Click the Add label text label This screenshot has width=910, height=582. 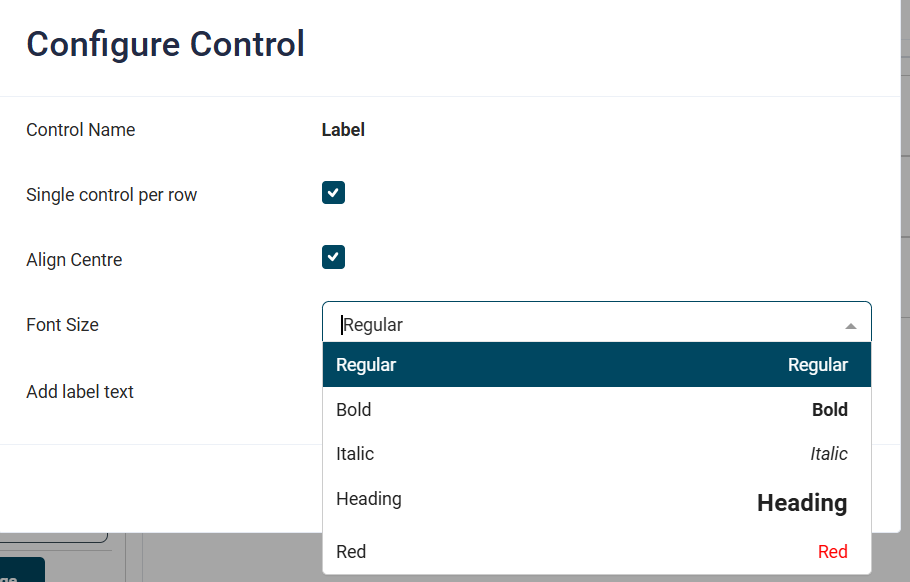coord(80,392)
